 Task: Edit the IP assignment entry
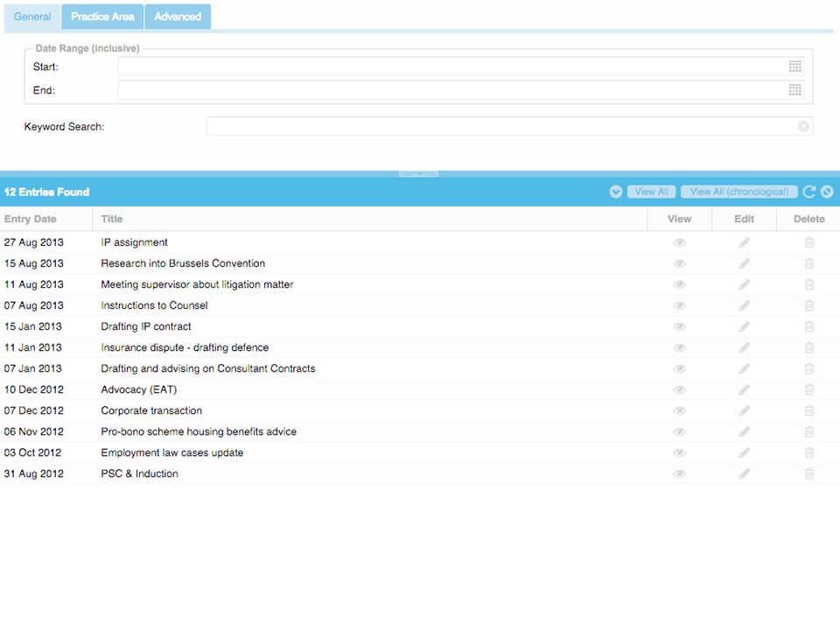click(744, 242)
